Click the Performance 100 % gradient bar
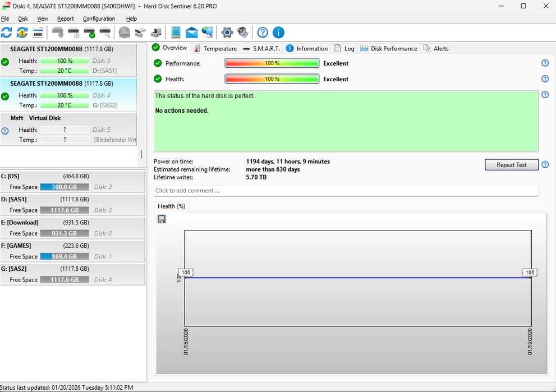Screen dimensions: 556x392 click(x=272, y=63)
